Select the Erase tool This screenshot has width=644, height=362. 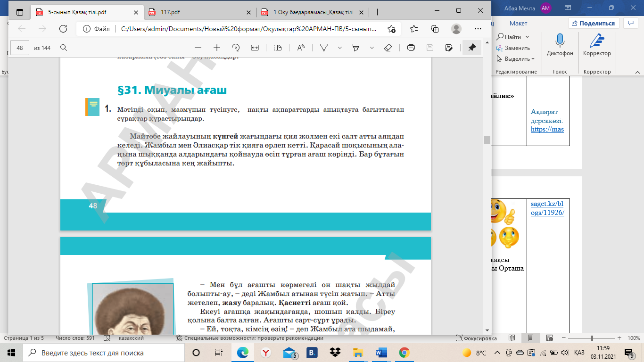click(x=388, y=48)
